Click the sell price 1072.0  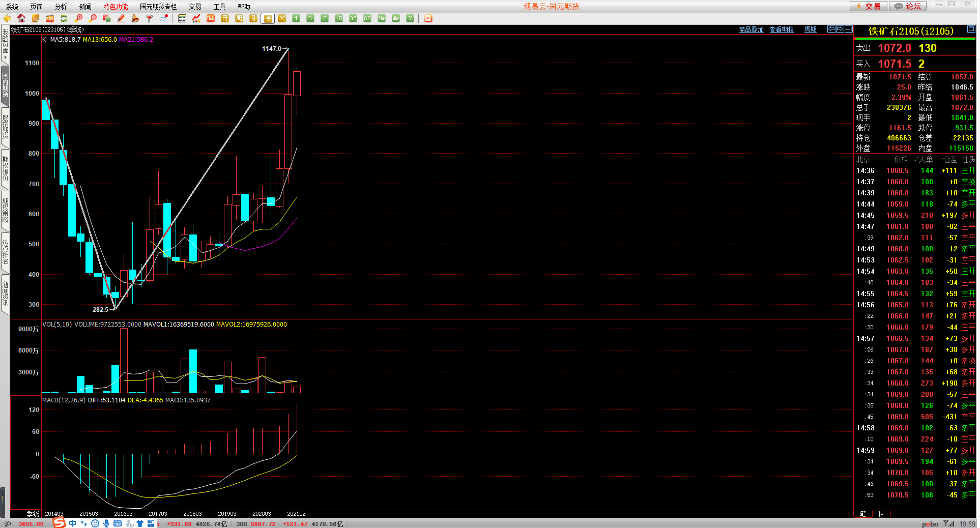[x=895, y=48]
